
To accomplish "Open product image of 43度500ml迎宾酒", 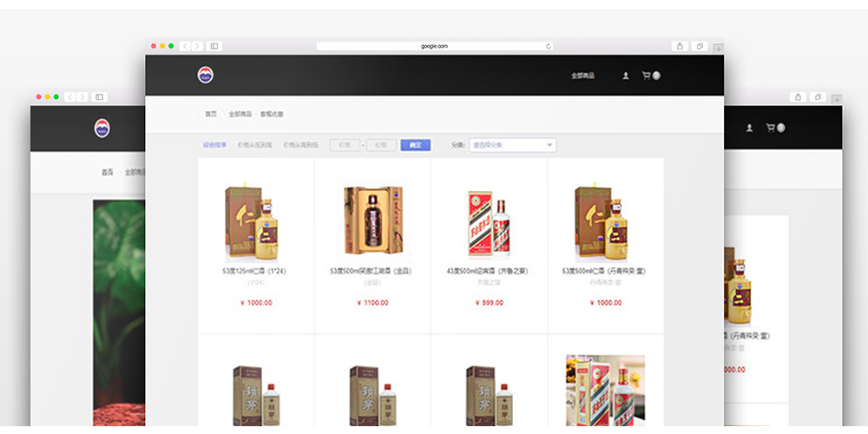I will (490, 224).
